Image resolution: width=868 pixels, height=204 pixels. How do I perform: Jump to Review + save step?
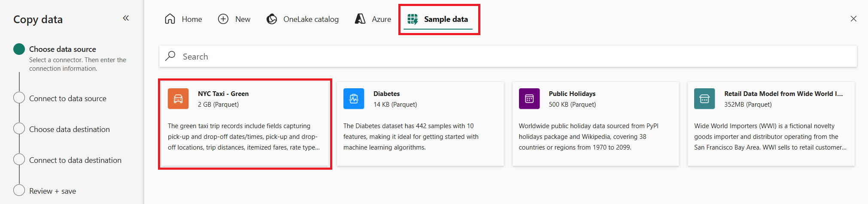(52, 191)
